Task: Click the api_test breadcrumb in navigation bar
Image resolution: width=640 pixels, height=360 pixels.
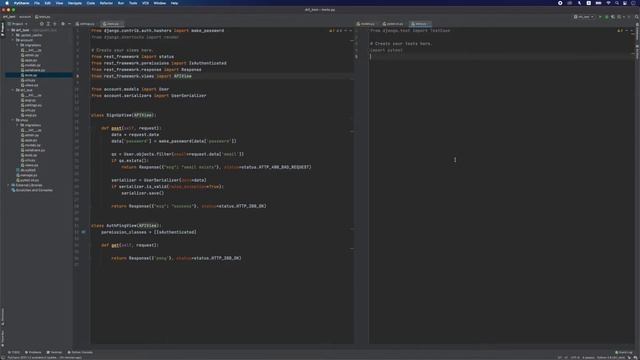Action: click(x=9, y=17)
